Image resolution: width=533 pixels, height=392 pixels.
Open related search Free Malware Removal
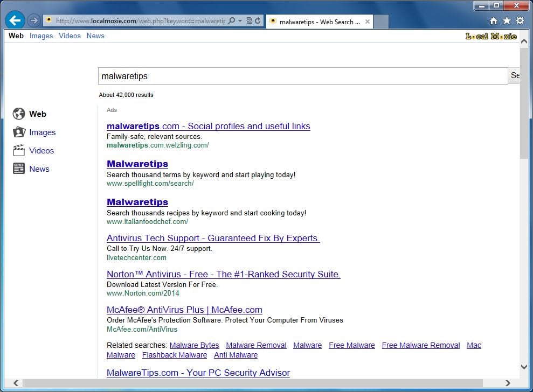pos(421,346)
